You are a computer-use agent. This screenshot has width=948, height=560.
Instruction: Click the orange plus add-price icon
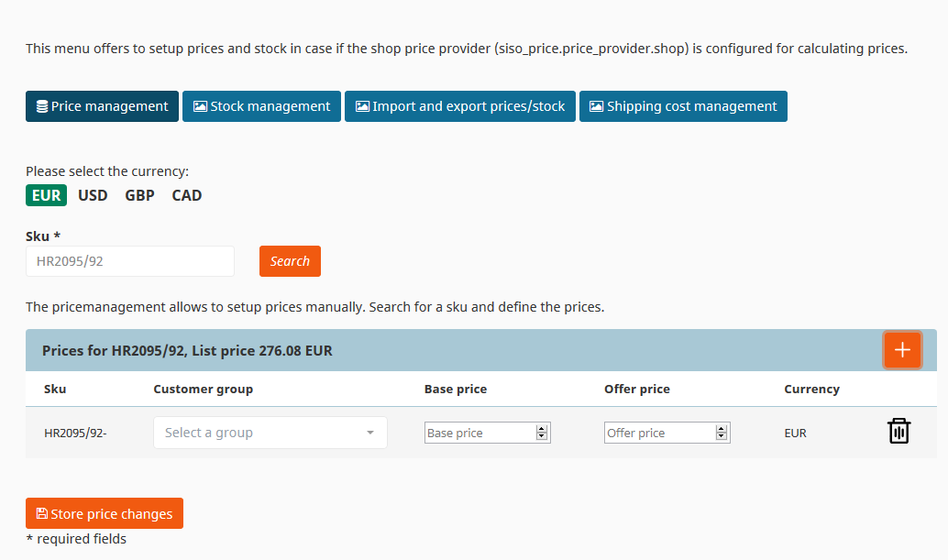pyautogui.click(x=902, y=350)
